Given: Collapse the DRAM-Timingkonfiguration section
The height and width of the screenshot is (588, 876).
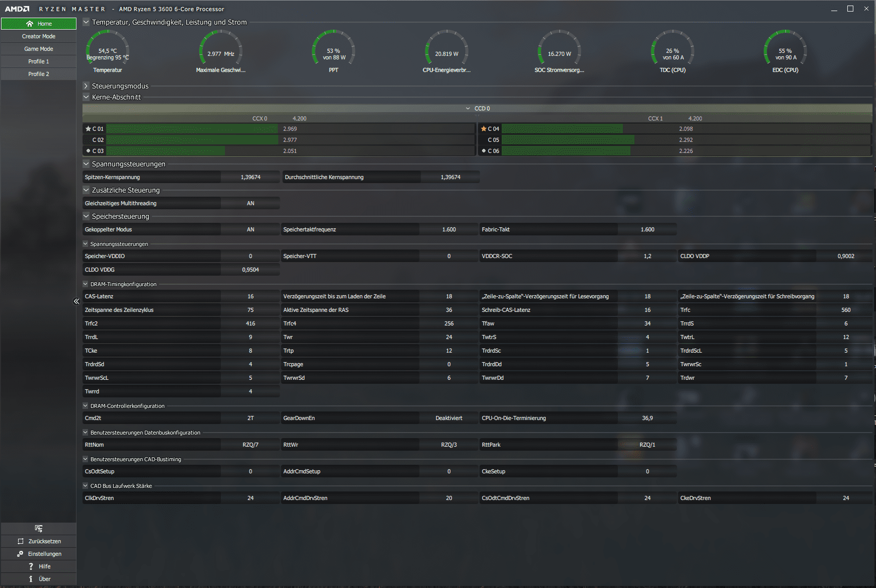Looking at the screenshot, I should point(86,284).
